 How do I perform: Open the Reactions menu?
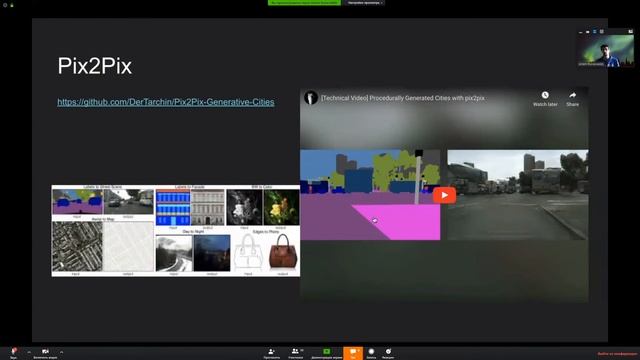[x=388, y=353]
